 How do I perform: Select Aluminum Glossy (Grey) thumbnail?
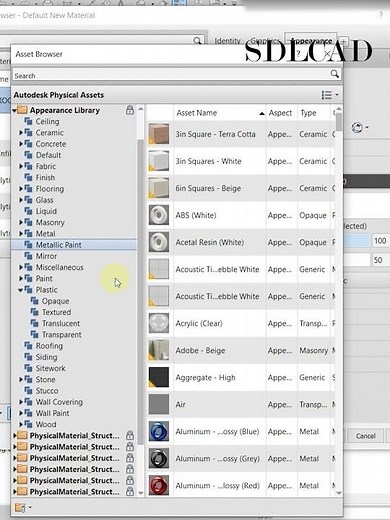[x=159, y=458]
